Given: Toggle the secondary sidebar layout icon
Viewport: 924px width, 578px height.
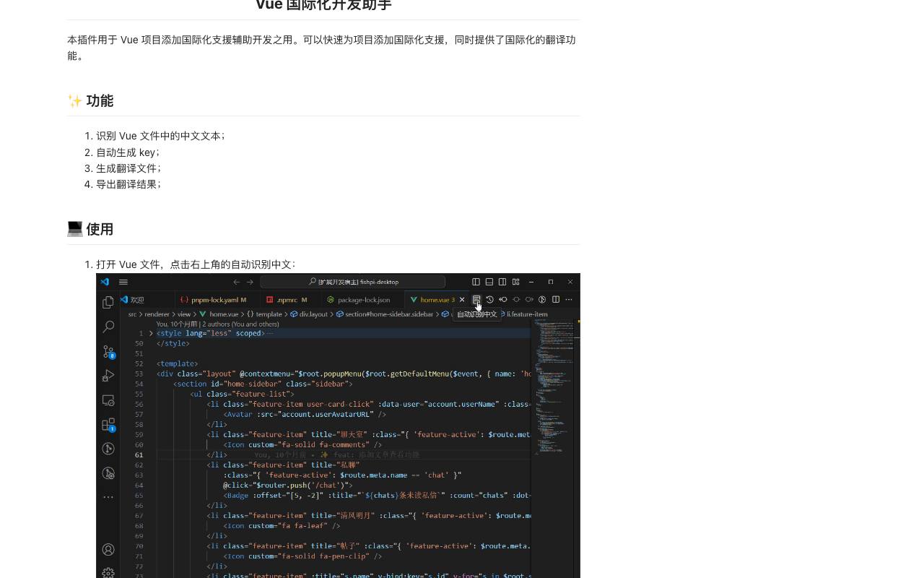Looking at the screenshot, I should pyautogui.click(x=502, y=282).
